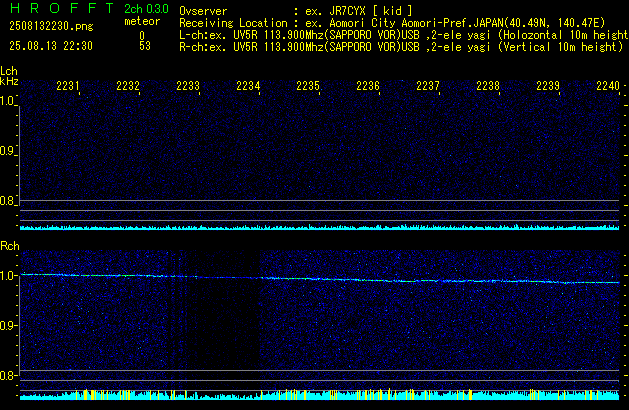Screen dimensions: 629x410
Task: Click the observer line JR7CYX
Action: pyautogui.click(x=296, y=11)
